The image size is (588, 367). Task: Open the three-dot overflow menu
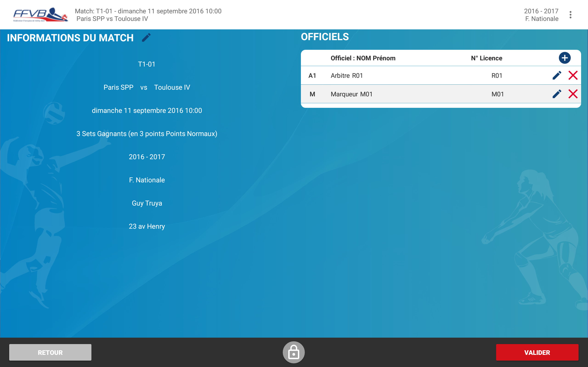pyautogui.click(x=570, y=15)
